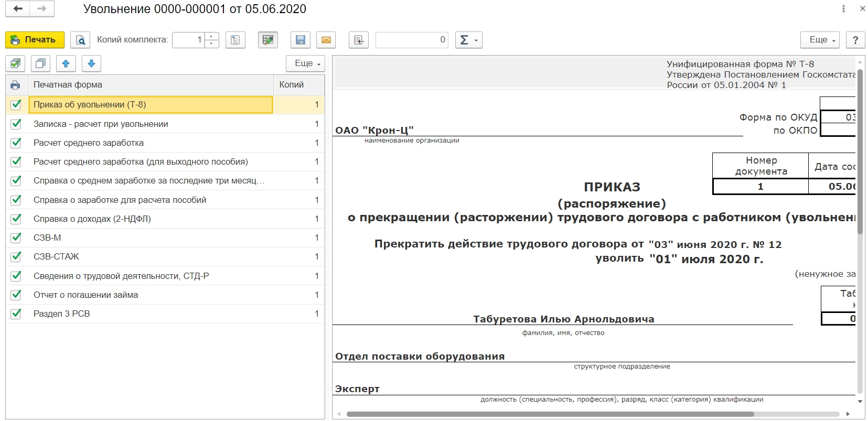Disable the Раздел 3 РСВ checkbox

point(16,314)
